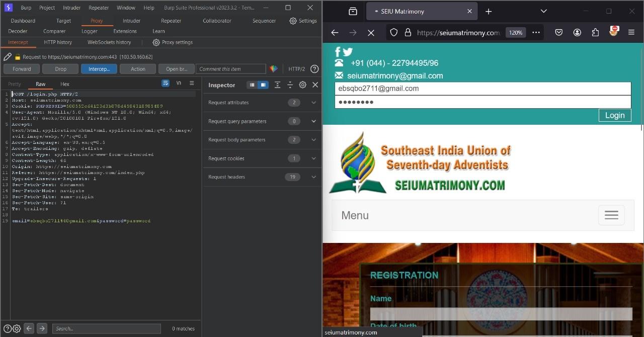Switch editor to Hex view
644x337 pixels.
pyautogui.click(x=65, y=84)
